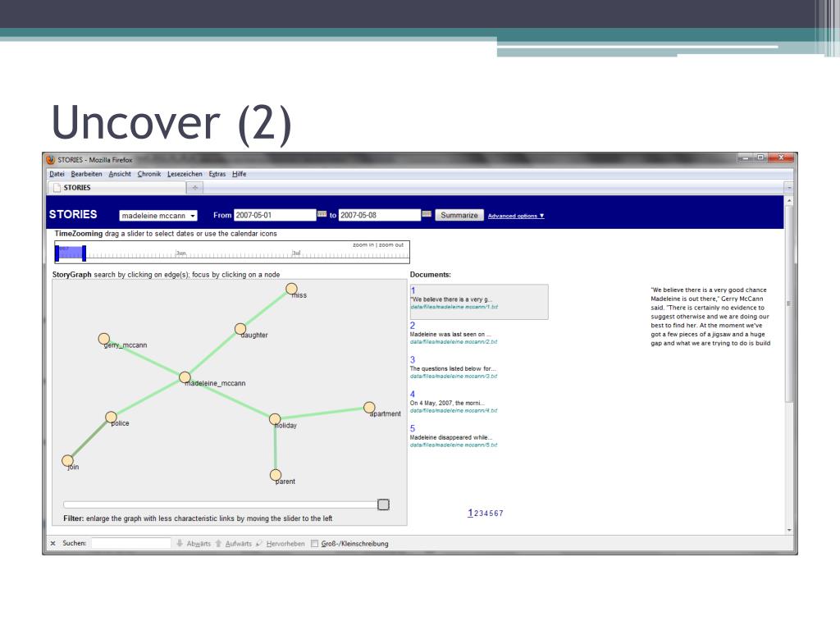Image resolution: width=840 pixels, height=630 pixels.
Task: Open the From date calendar icon
Action: point(322,214)
